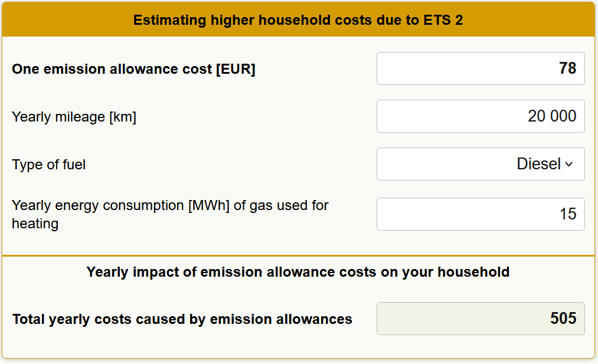This screenshot has height=364, width=598.
Task: Click the 505 total cost value
Action: [x=569, y=319]
